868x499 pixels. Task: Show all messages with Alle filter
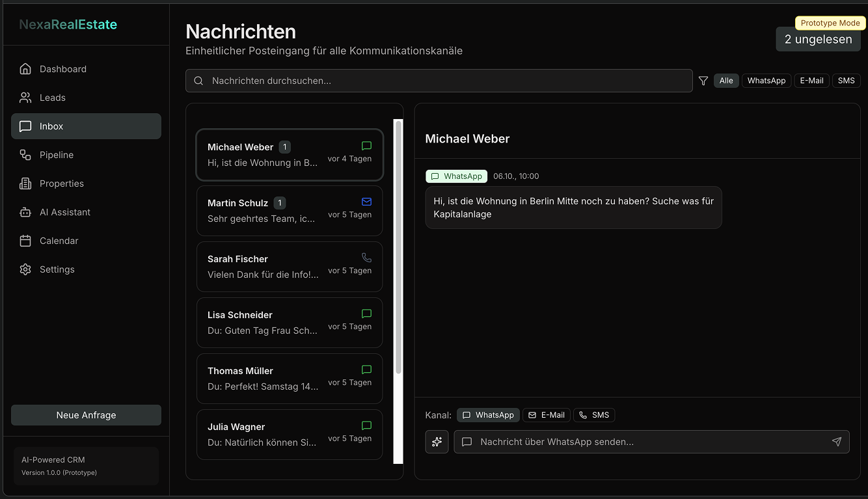tap(726, 81)
